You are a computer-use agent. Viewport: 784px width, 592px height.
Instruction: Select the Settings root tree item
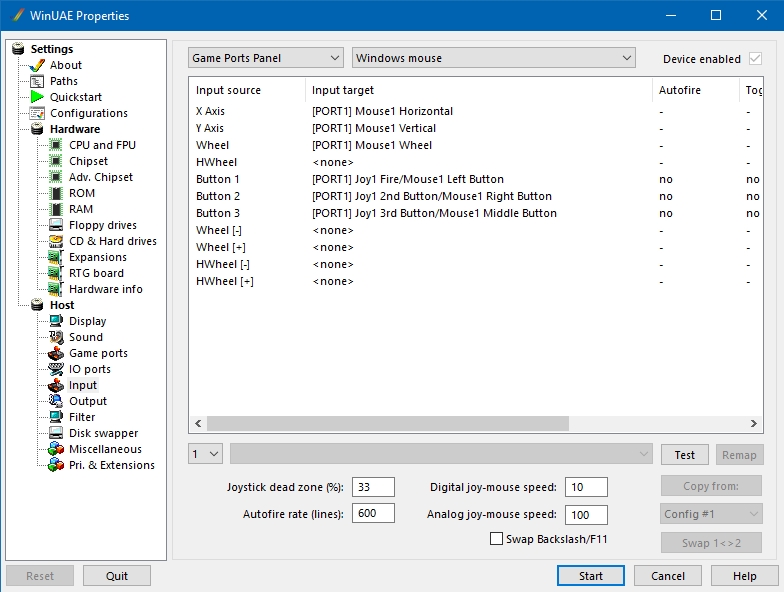pyautogui.click(x=52, y=49)
